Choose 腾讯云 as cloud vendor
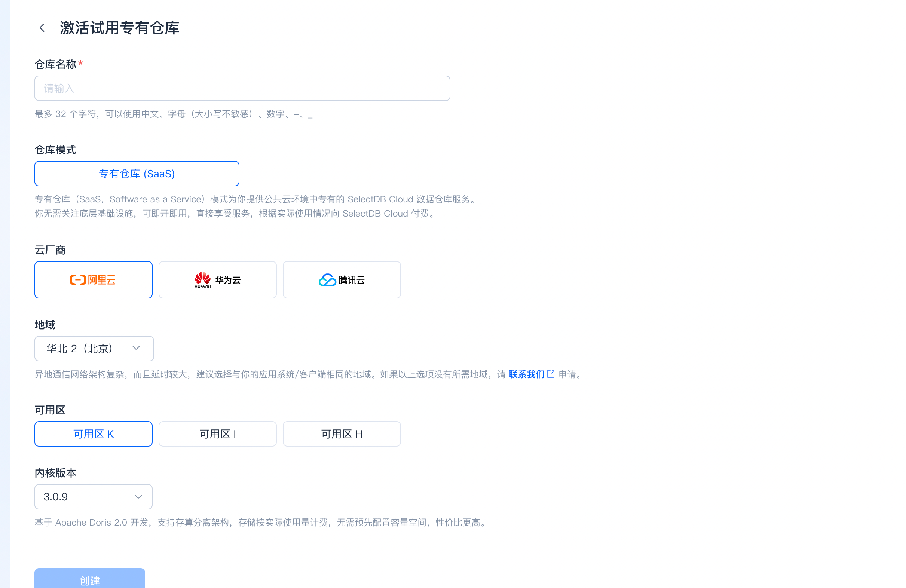The height and width of the screenshot is (588, 906). pyautogui.click(x=342, y=280)
